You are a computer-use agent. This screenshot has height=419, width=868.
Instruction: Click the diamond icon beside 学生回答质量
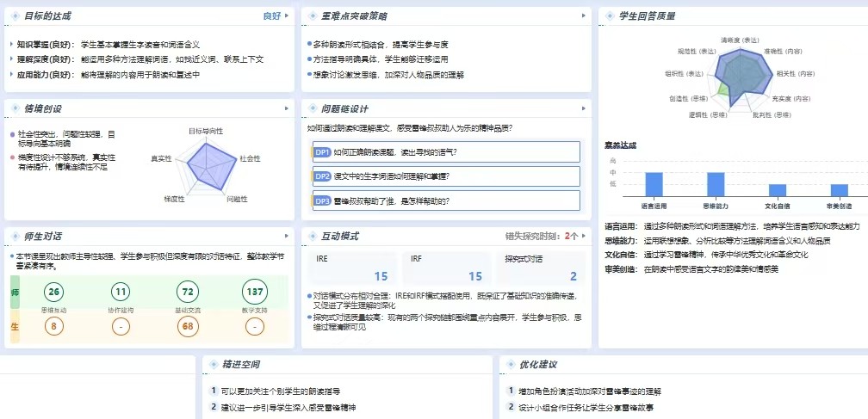(611, 16)
